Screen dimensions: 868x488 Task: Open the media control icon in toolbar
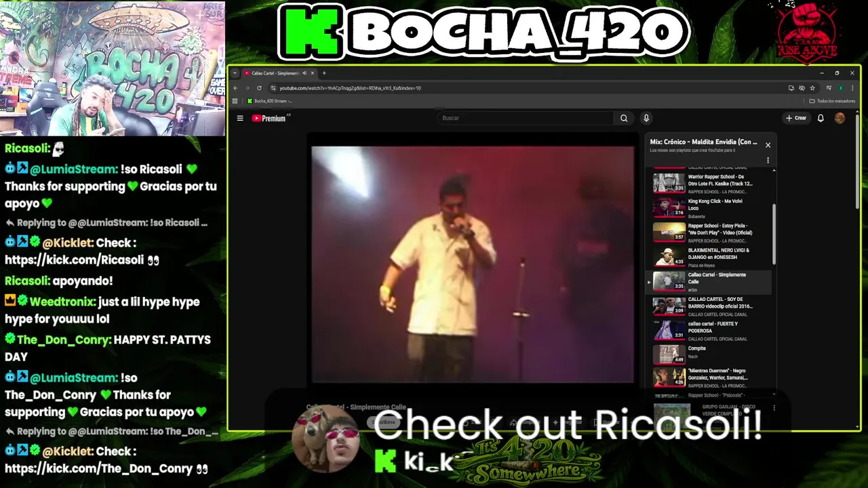coord(829,88)
